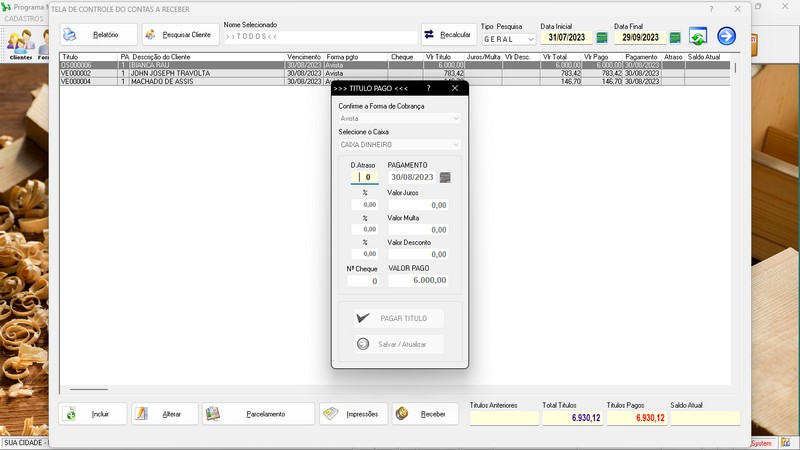Click the Relatório report button
800x450 pixels.
tap(98, 35)
